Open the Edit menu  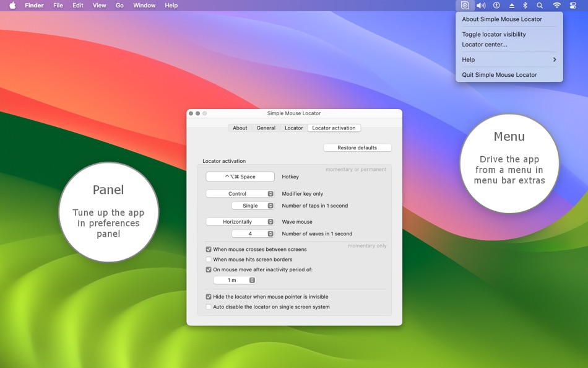click(x=78, y=5)
